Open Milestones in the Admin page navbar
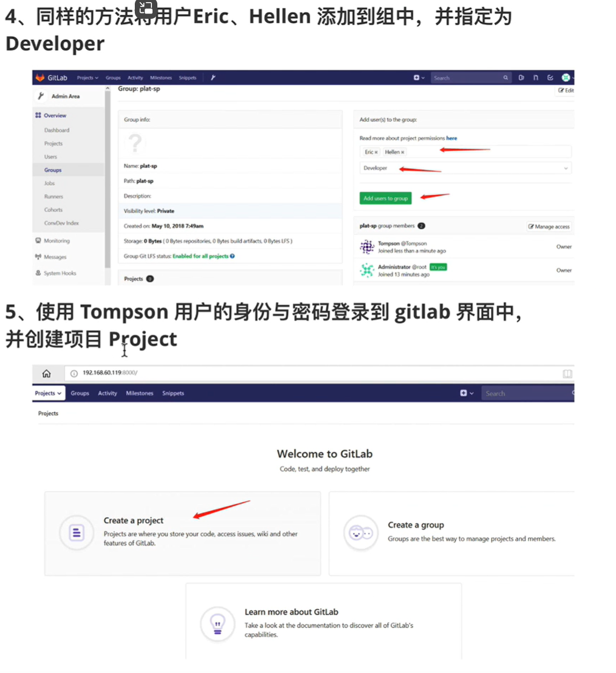 pyautogui.click(x=161, y=78)
